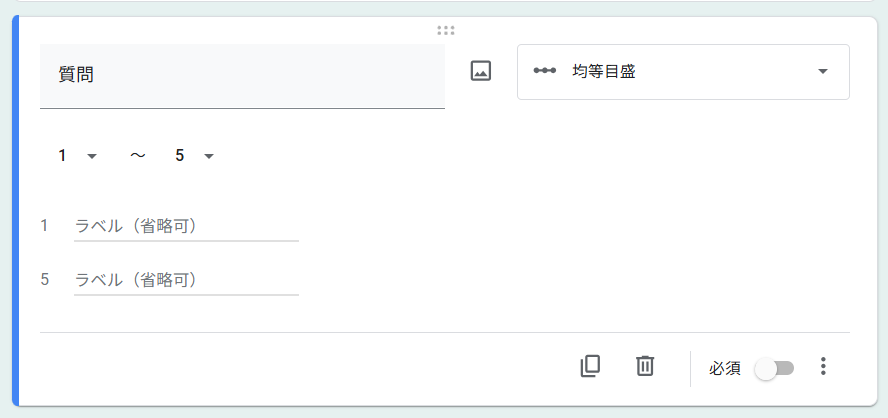Click the six-dot drag handle atop the card

coord(446,31)
